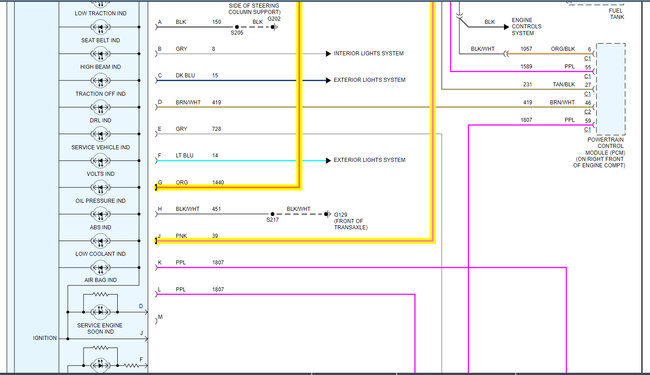The height and width of the screenshot is (375, 650).
Task: Click the LOW TRACTION IND label
Action: click(100, 13)
